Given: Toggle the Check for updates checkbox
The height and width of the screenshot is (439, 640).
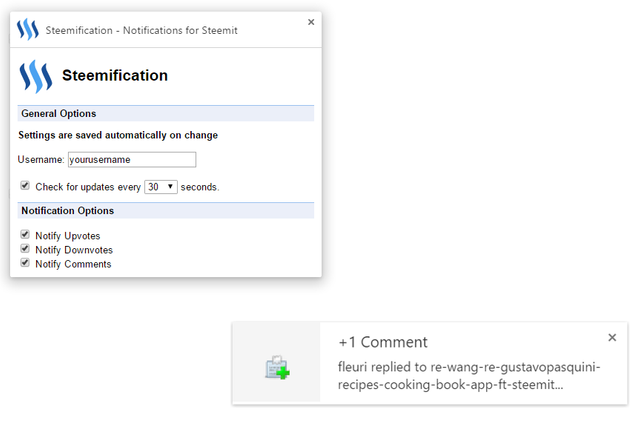Looking at the screenshot, I should coord(25,186).
